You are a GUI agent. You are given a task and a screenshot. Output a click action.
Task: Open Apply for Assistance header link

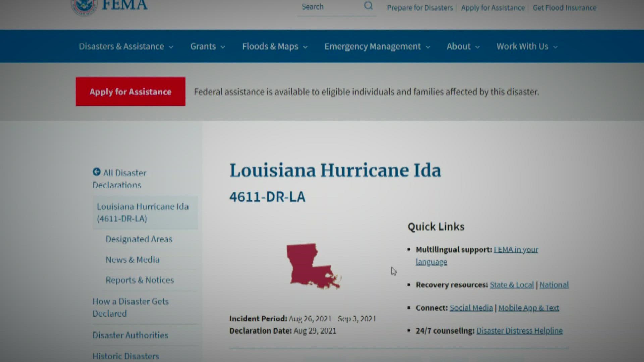[x=493, y=8]
